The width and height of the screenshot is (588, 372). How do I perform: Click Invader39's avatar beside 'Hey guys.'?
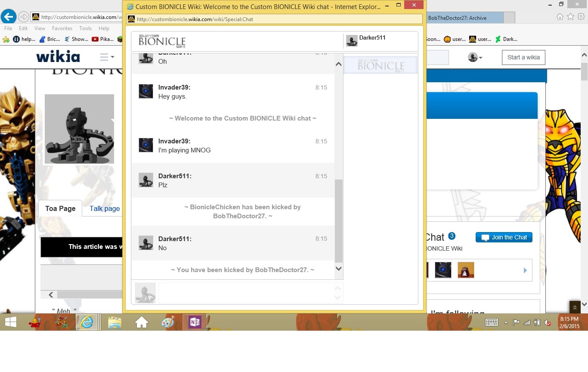(x=146, y=91)
